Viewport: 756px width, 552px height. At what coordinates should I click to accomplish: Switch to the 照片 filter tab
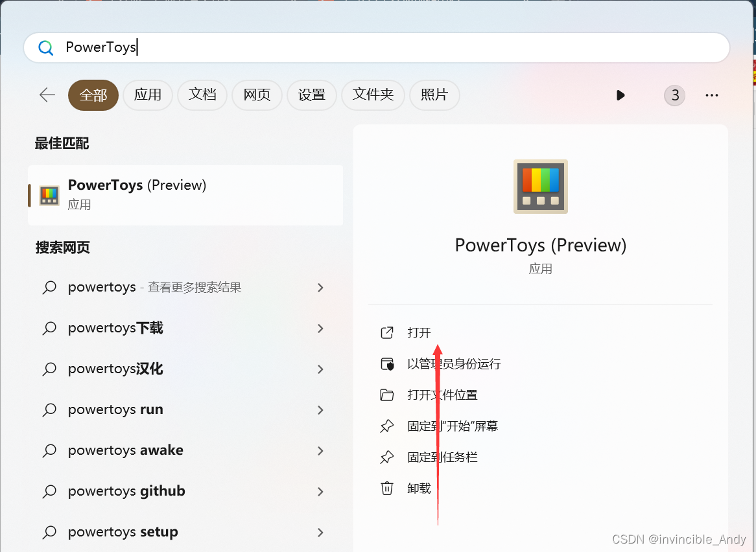pos(434,95)
